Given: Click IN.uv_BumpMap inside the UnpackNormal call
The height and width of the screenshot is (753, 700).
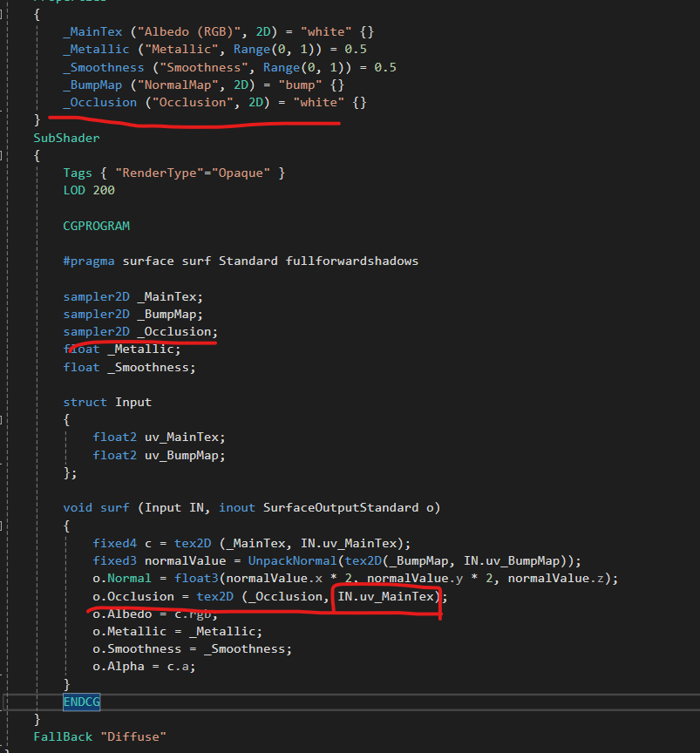Looking at the screenshot, I should [x=512, y=561].
